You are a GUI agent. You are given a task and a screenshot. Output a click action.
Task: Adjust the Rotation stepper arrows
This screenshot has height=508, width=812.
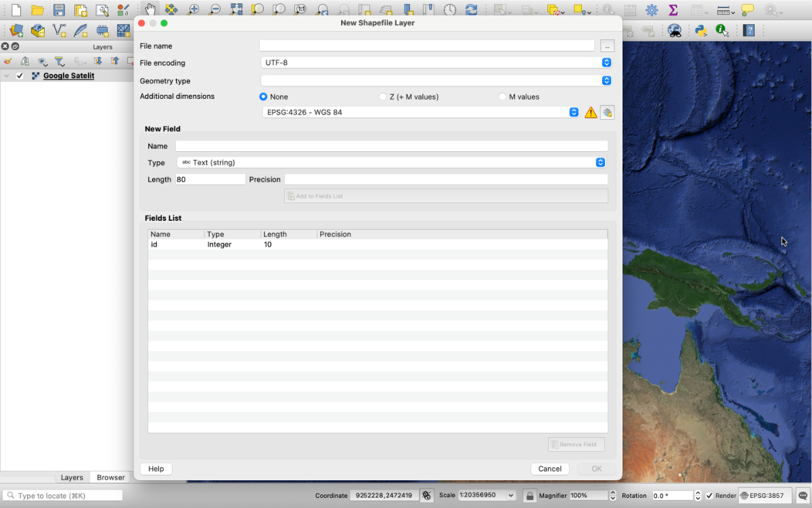click(x=698, y=496)
